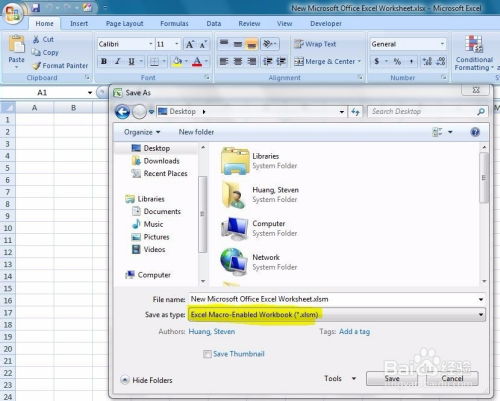Toggle the Bottom Align button
500x401 pixels.
pyautogui.click(x=251, y=44)
